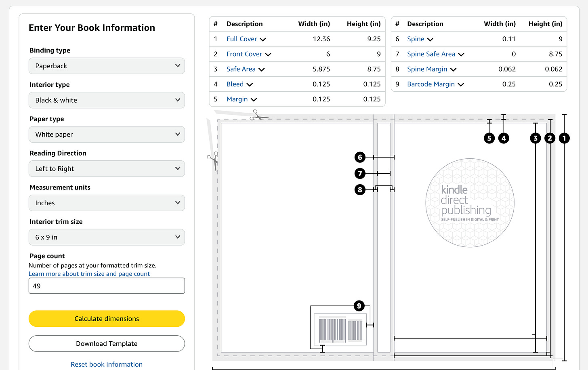Screen dimensions: 588x370
Task: Open the Reading Direction dropdown
Action: pos(107,169)
